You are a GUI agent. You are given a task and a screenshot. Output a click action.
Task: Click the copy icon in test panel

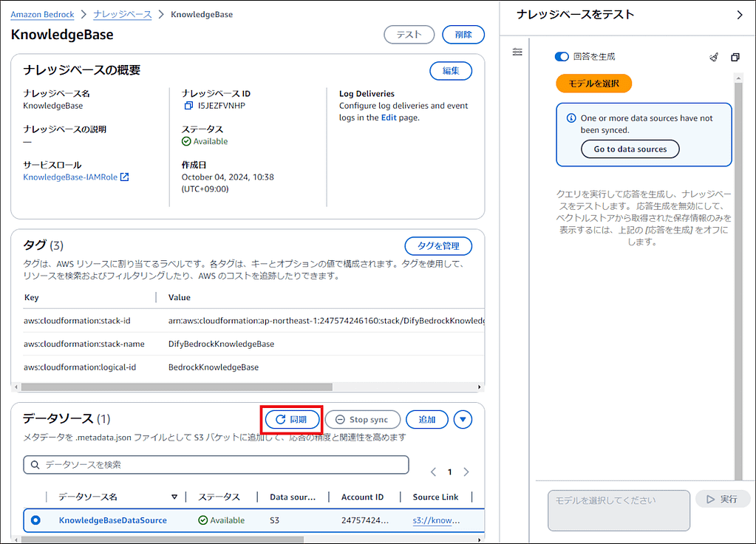pos(735,57)
